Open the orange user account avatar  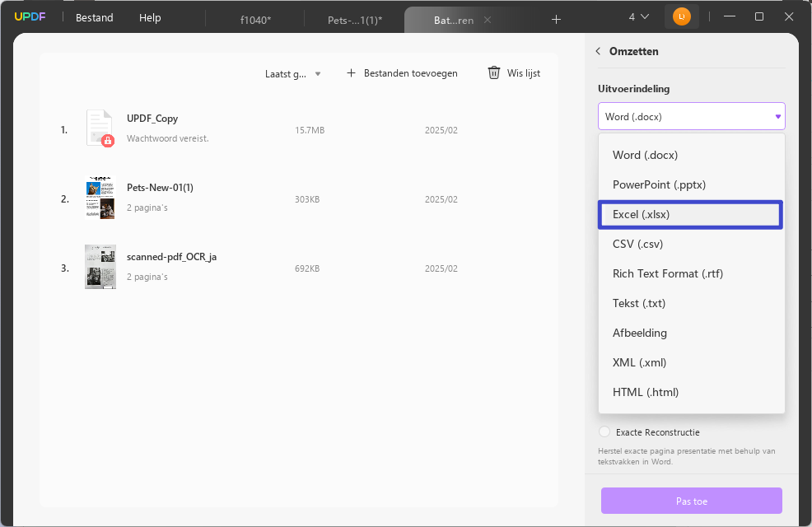[682, 17]
